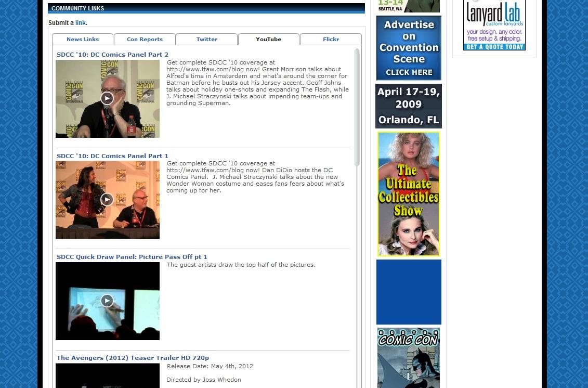Image resolution: width=588 pixels, height=388 pixels.
Task: Select the Twitter tab
Action: pos(207,40)
